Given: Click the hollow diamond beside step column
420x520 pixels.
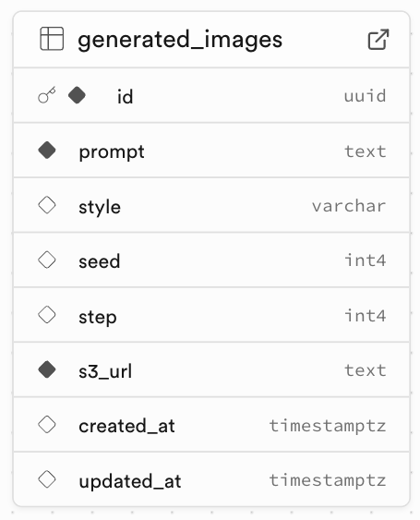Looking at the screenshot, I should click(x=47, y=315).
